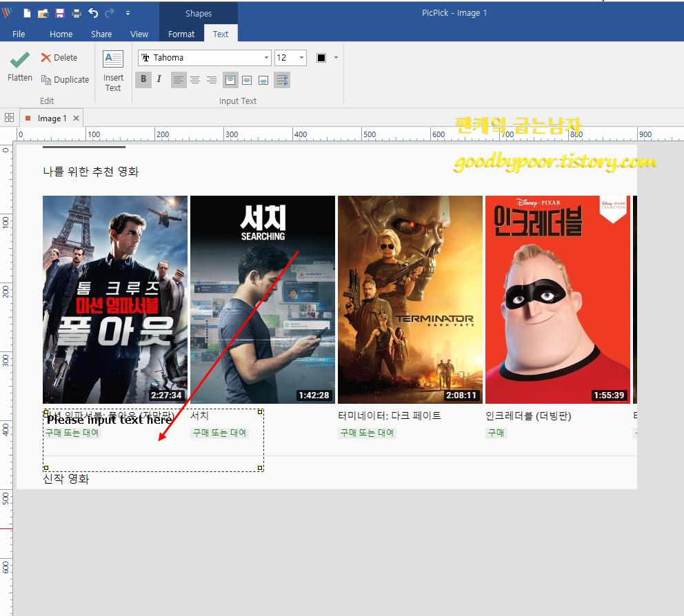Click the 1:55:39 duration badge

pos(609,395)
